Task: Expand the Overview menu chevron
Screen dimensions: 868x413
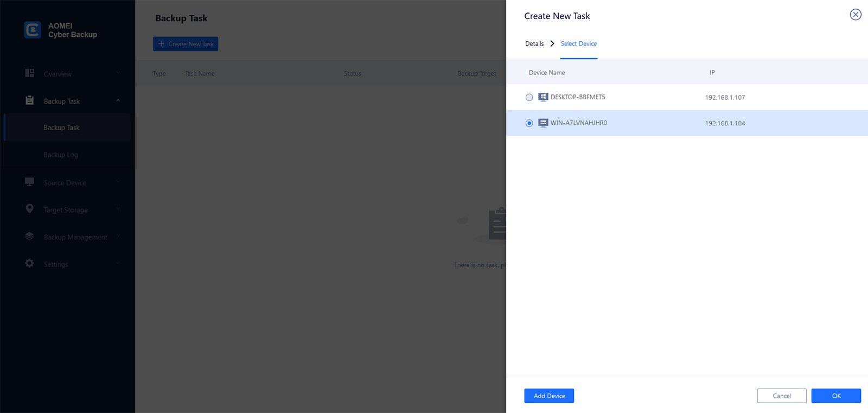Action: click(118, 73)
